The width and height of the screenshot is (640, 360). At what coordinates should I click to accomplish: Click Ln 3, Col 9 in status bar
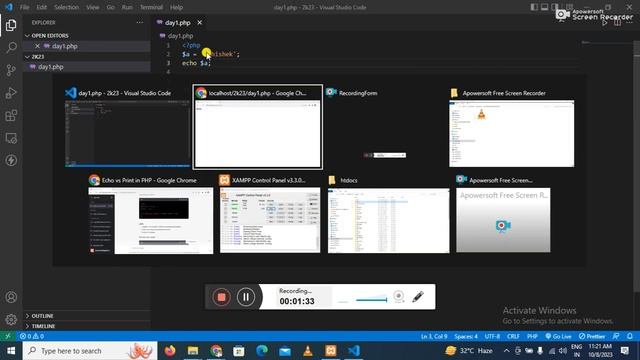point(434,336)
